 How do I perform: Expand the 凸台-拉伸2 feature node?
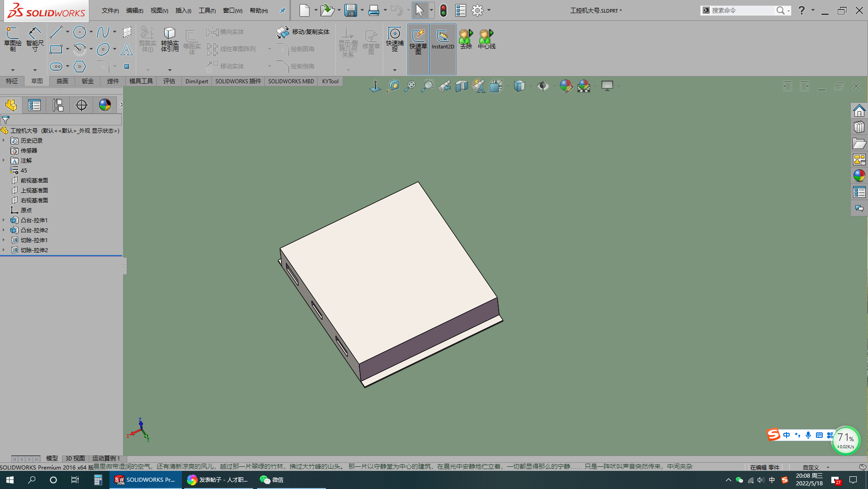click(x=4, y=230)
